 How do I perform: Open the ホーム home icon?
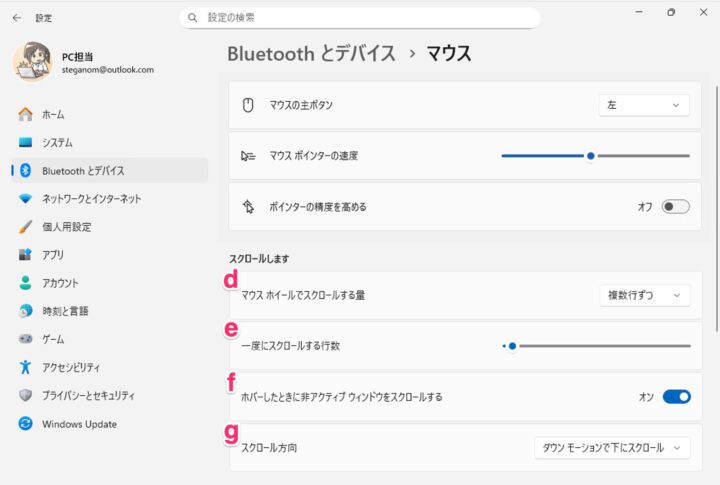click(26, 115)
